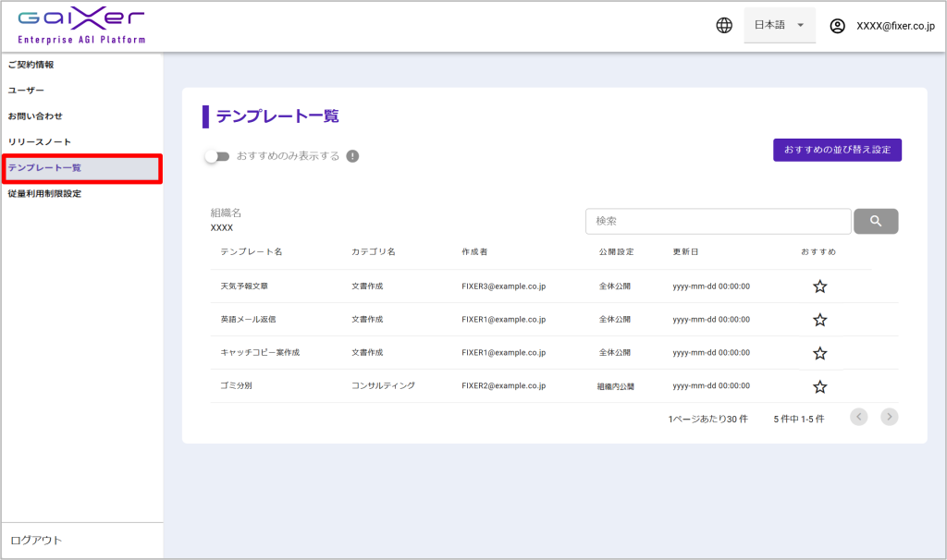Enable the おすすめのみ表示する switch
Screen dimensions: 947x560
pos(216,156)
